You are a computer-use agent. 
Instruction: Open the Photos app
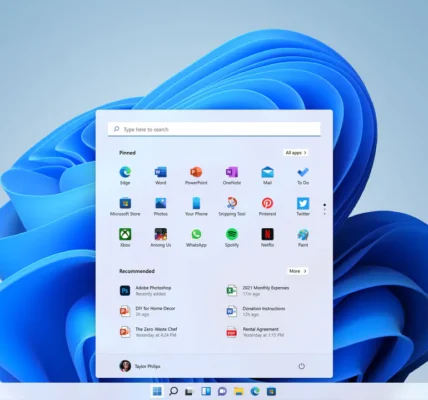(160, 207)
